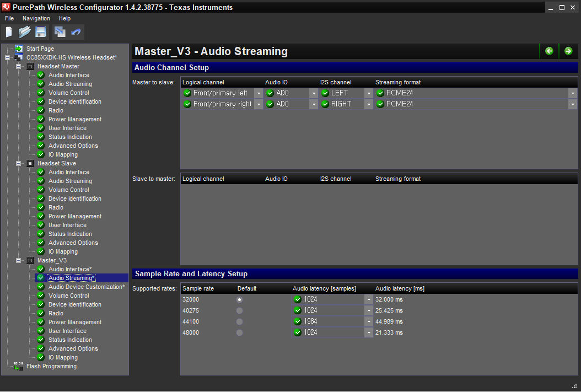This screenshot has height=392, width=581.
Task: Click the Start Page arrow icon
Action: (19, 49)
